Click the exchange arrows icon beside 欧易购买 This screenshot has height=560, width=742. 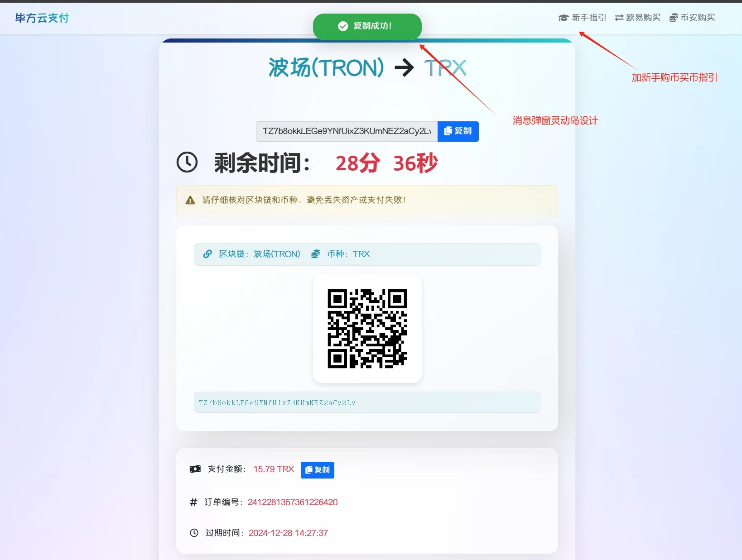pos(619,18)
